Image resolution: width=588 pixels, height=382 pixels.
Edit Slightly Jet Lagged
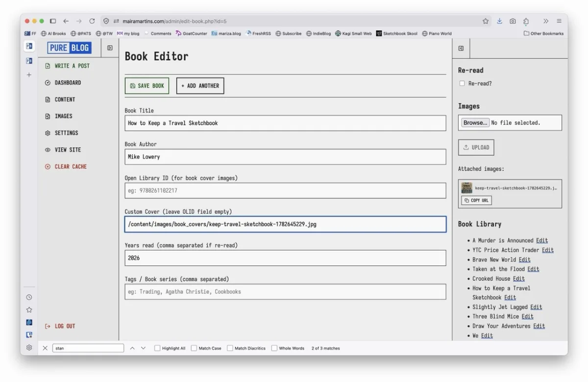(x=536, y=307)
